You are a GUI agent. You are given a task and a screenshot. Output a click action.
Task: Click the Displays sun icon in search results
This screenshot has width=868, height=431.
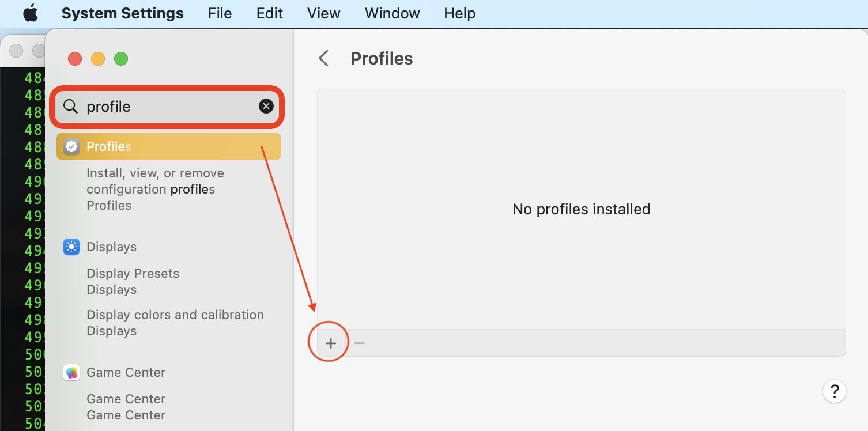71,247
